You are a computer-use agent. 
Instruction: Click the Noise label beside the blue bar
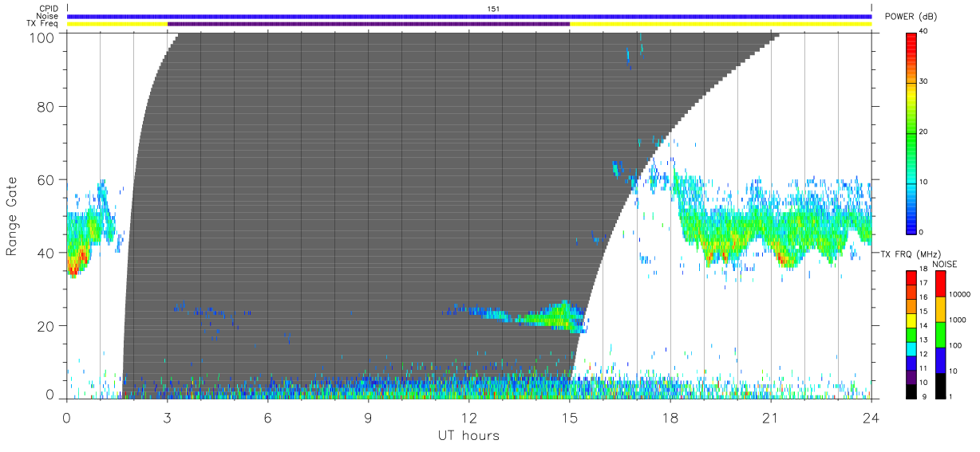(x=49, y=16)
